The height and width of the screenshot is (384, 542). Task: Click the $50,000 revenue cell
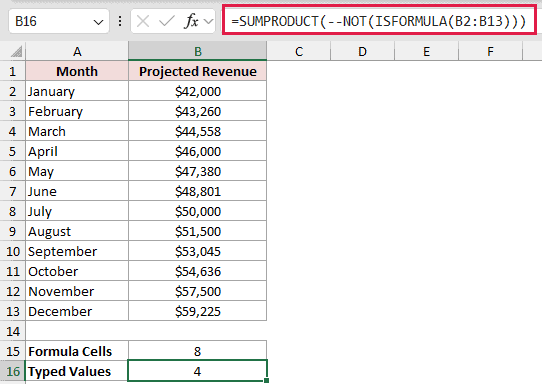pyautogui.click(x=197, y=211)
